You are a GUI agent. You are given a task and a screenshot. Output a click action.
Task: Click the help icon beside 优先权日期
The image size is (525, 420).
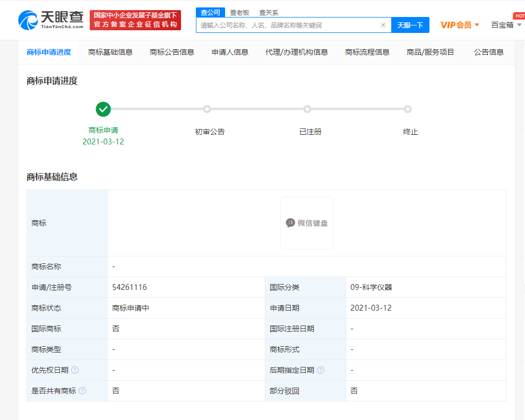[x=75, y=370]
